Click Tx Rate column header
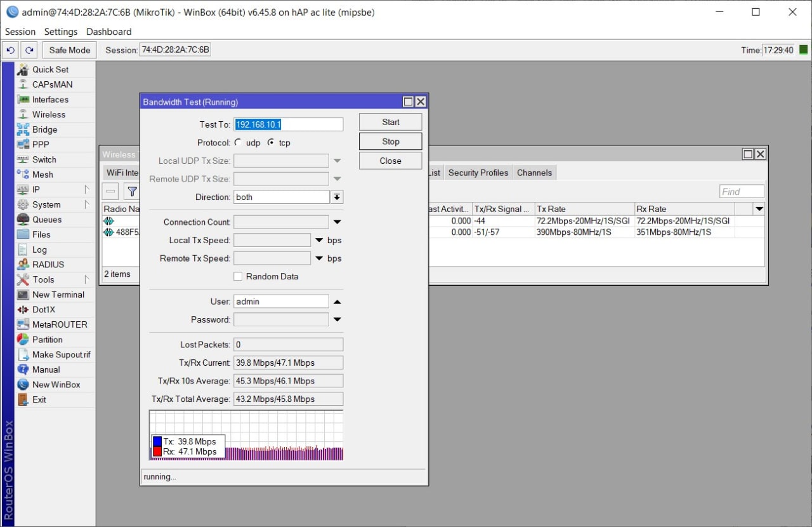Image resolution: width=812 pixels, height=527 pixels. tap(584, 209)
